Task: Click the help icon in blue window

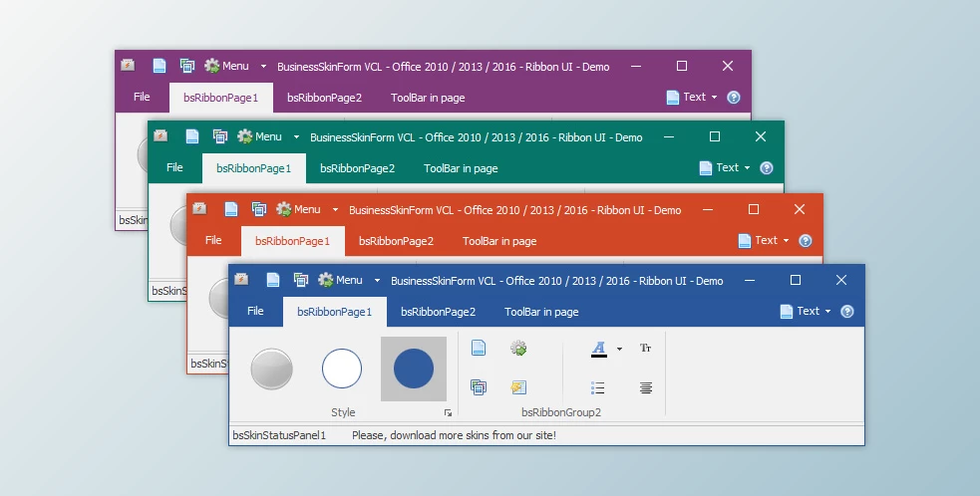Action: (x=847, y=311)
